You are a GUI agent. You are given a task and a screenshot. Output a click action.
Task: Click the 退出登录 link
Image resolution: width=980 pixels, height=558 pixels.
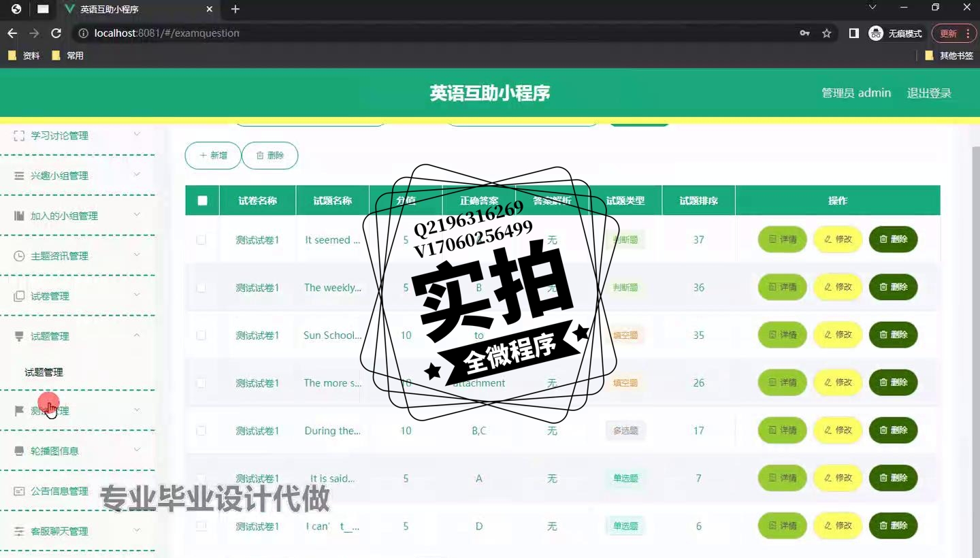click(929, 93)
